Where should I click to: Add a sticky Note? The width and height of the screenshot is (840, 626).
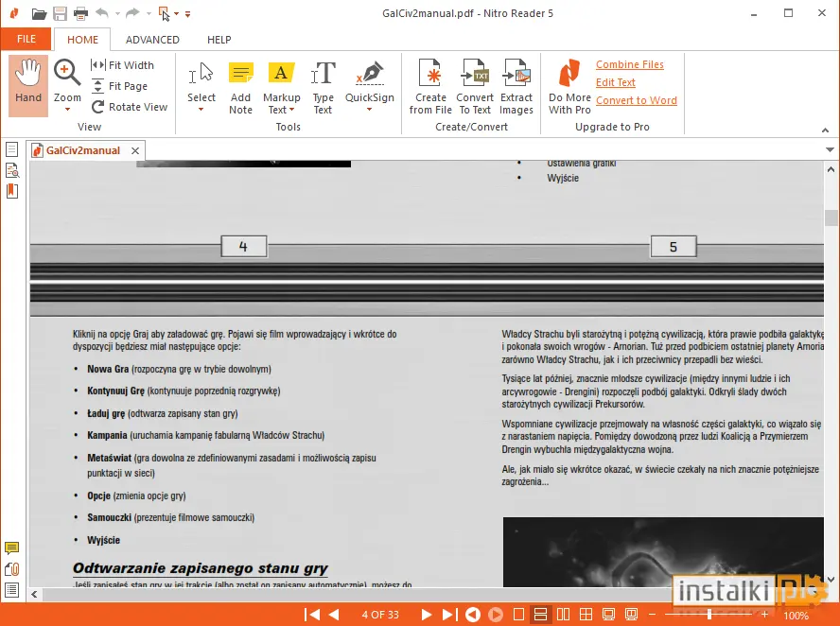click(240, 87)
